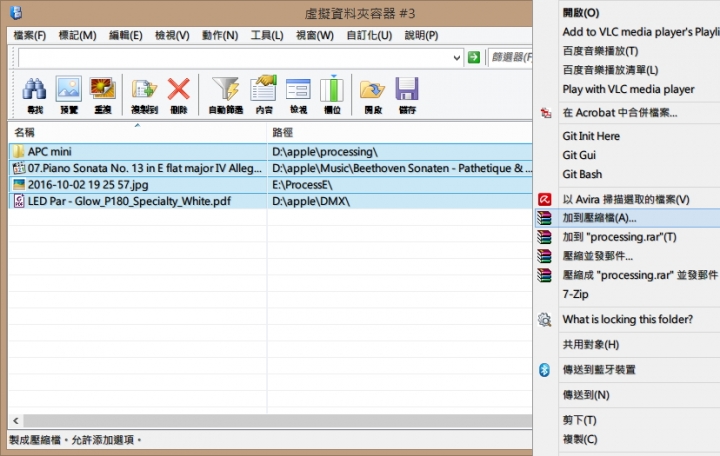Choose 開啟(O) in the context menu

(x=580, y=13)
